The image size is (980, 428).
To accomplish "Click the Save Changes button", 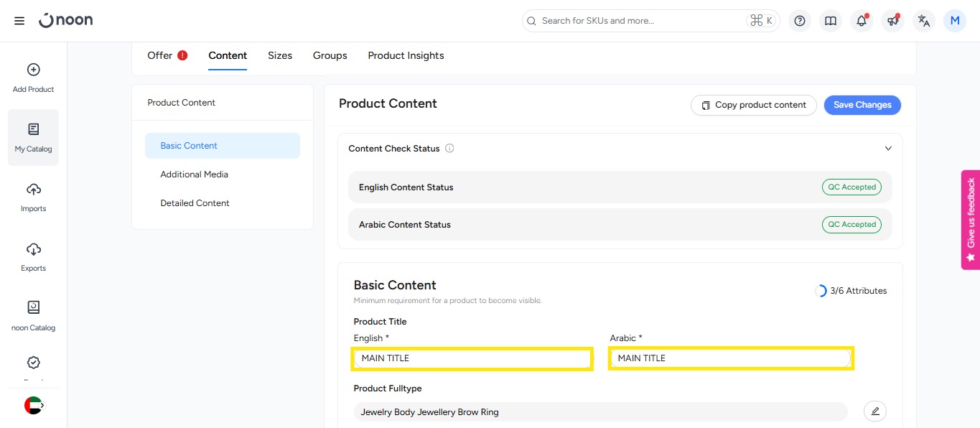I will click(x=862, y=105).
